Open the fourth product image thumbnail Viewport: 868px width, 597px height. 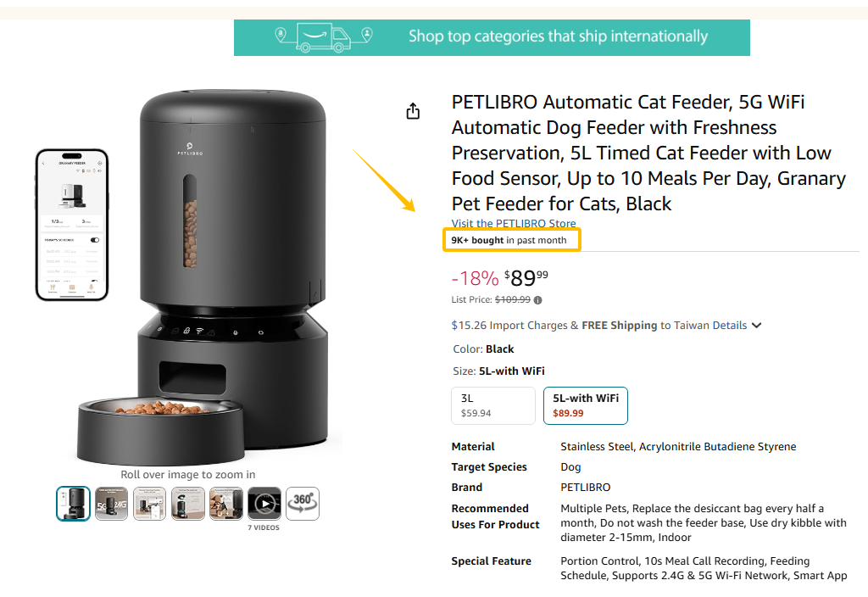pos(188,504)
